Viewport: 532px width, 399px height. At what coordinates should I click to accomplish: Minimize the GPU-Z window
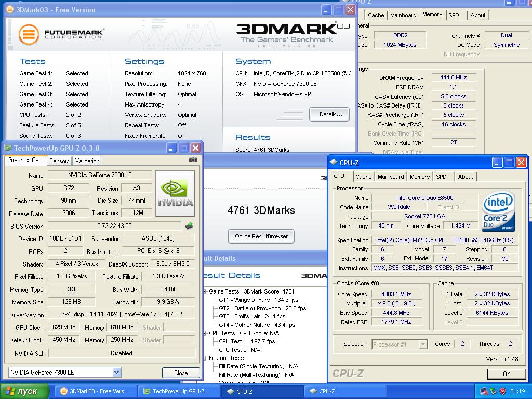171,148
